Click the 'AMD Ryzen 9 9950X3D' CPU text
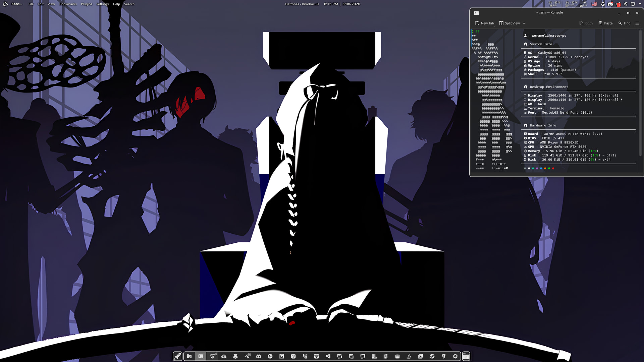The height and width of the screenshot is (362, 644). [x=559, y=142]
